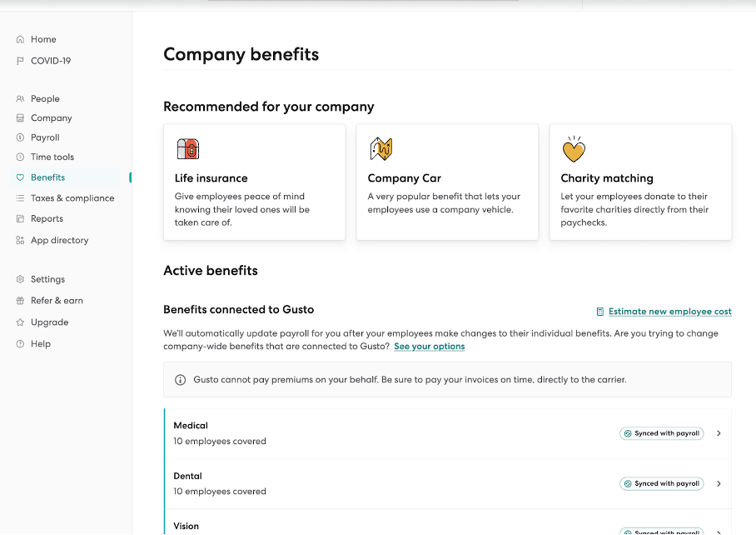Screen dimensions: 756x535
Task: Select the Upgrade star icon
Action: click(x=19, y=322)
